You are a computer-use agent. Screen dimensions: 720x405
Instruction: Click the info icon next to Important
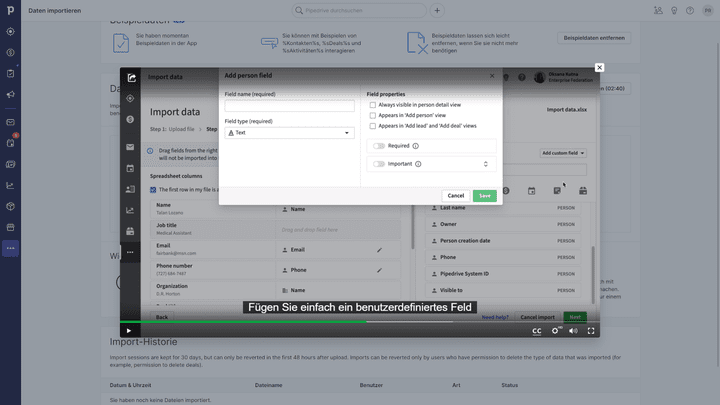(418, 164)
